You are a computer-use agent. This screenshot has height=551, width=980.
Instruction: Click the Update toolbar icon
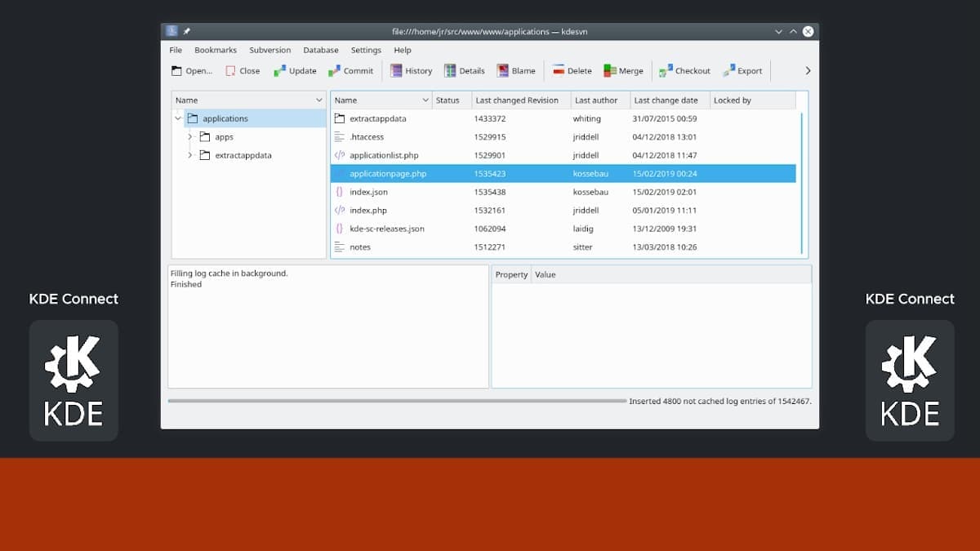[x=280, y=71]
